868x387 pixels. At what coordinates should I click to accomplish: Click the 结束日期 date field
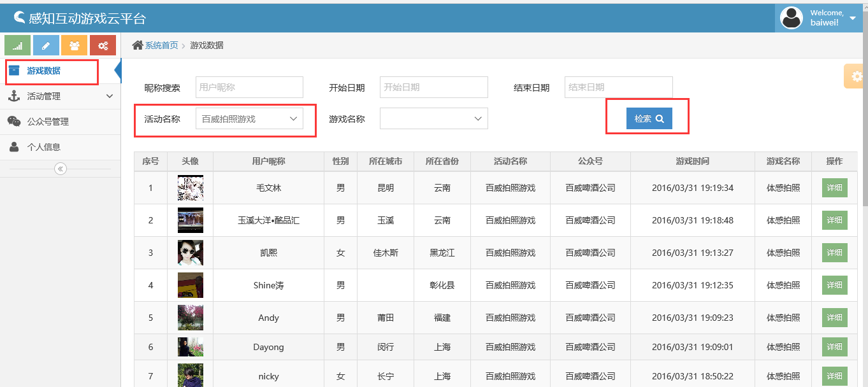point(619,87)
